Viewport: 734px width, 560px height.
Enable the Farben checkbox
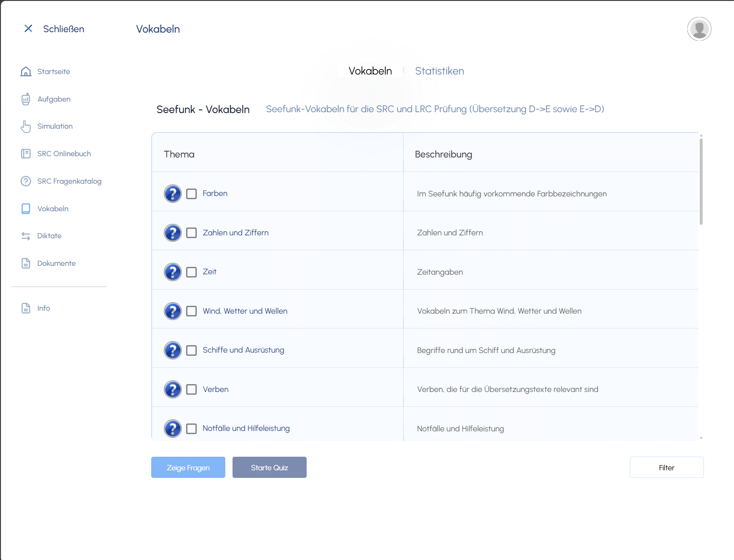(x=191, y=194)
